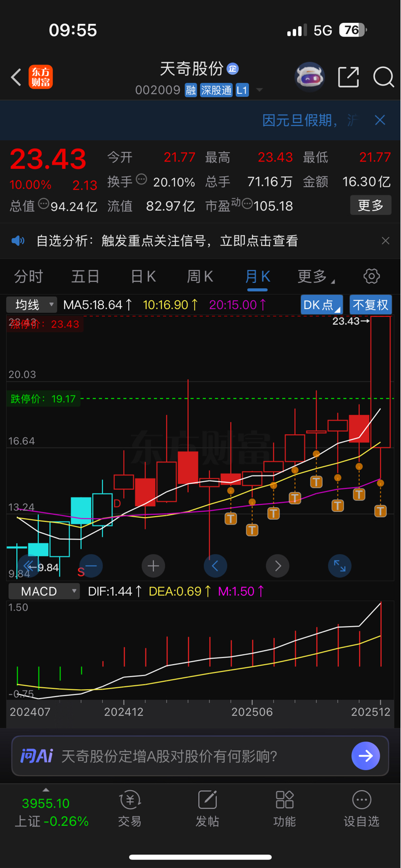This screenshot has width=401, height=868.
Task: Expand chart to fullscreen
Action: [x=339, y=566]
